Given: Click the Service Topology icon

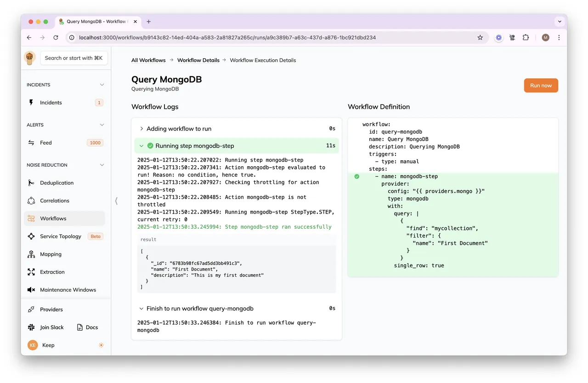Looking at the screenshot, I should 31,237.
